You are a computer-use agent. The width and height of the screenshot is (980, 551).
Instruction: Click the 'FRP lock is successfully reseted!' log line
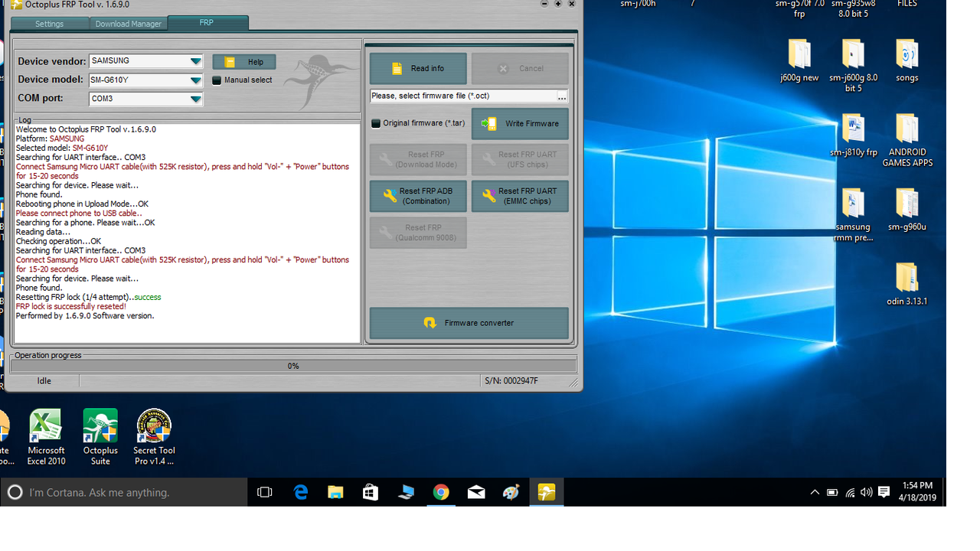[x=71, y=306]
